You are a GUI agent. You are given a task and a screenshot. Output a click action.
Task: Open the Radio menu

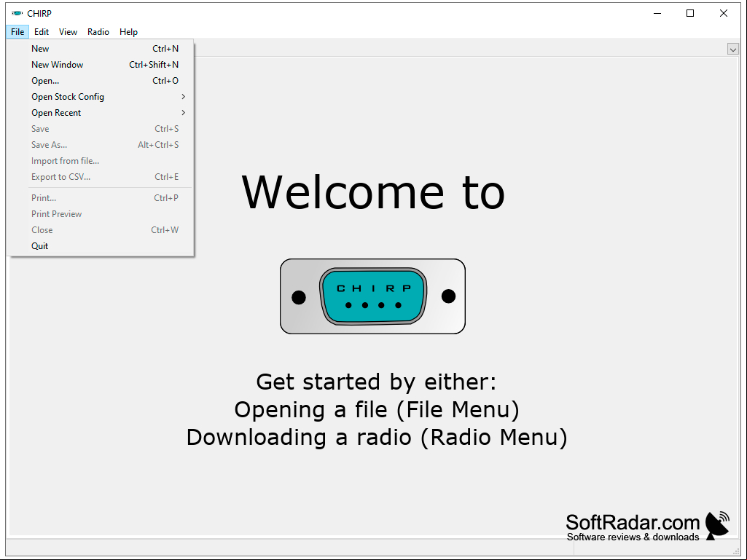[x=98, y=32]
